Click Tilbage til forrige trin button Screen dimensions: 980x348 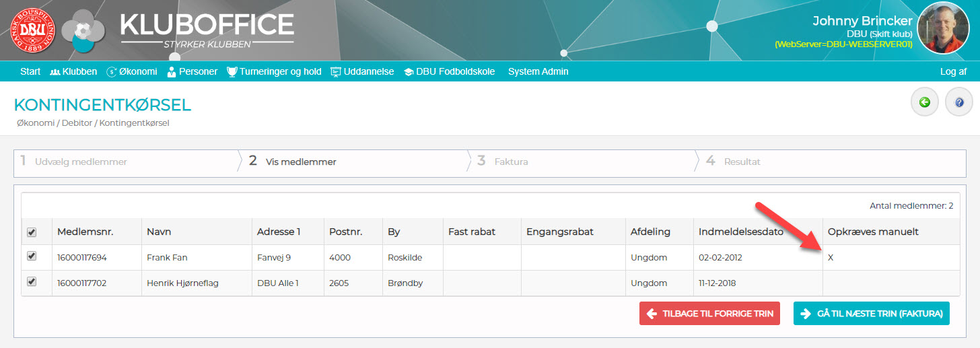(x=709, y=314)
